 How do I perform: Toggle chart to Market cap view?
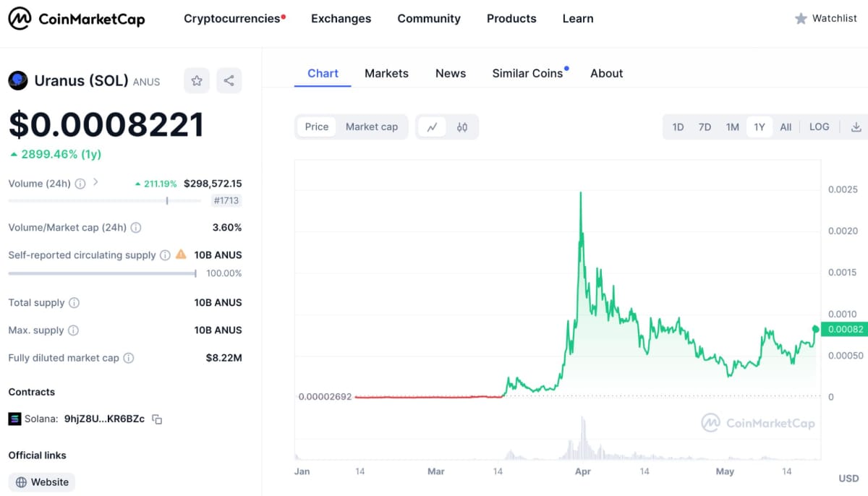372,127
